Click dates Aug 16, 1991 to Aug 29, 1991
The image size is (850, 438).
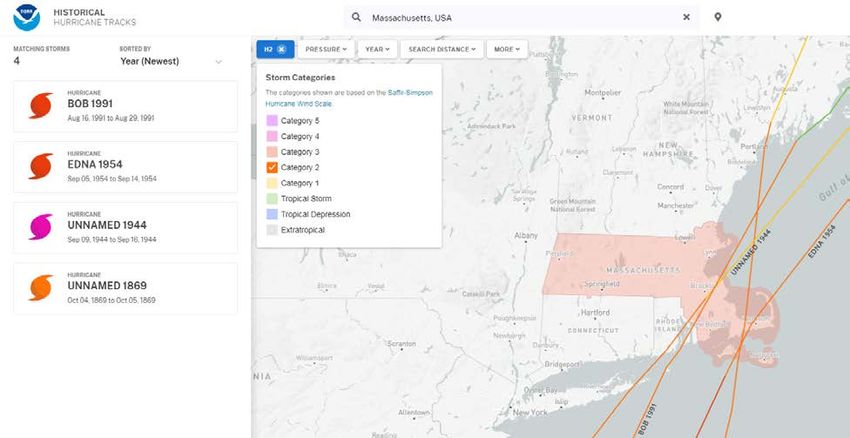click(111, 118)
